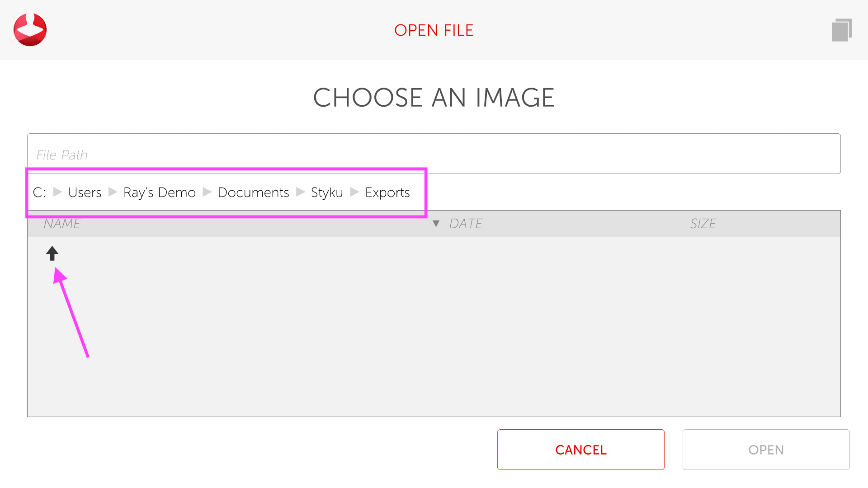Select the C: drive breadcrumb

(39, 192)
